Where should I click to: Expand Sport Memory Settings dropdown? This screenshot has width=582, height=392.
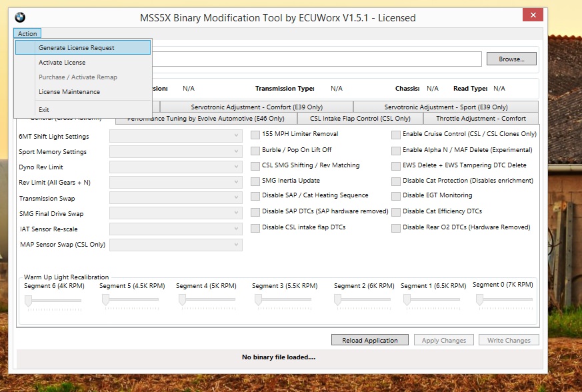coord(176,151)
